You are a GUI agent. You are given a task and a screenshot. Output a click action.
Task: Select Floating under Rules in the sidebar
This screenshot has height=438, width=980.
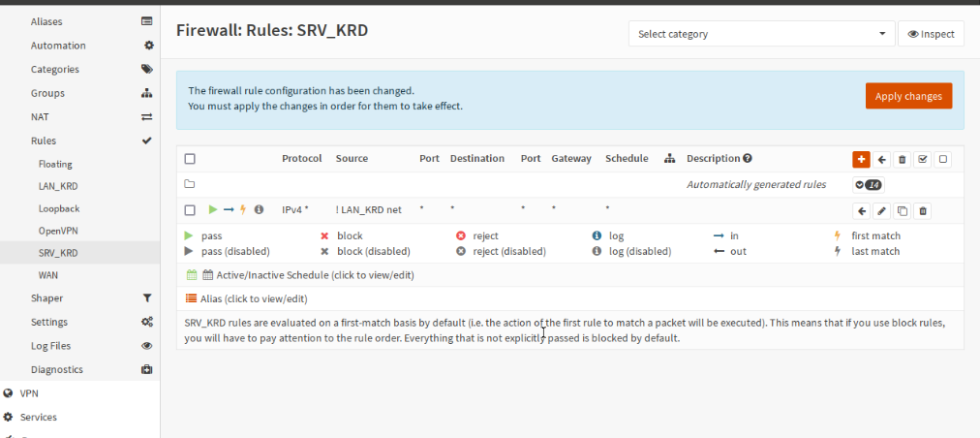(x=55, y=165)
